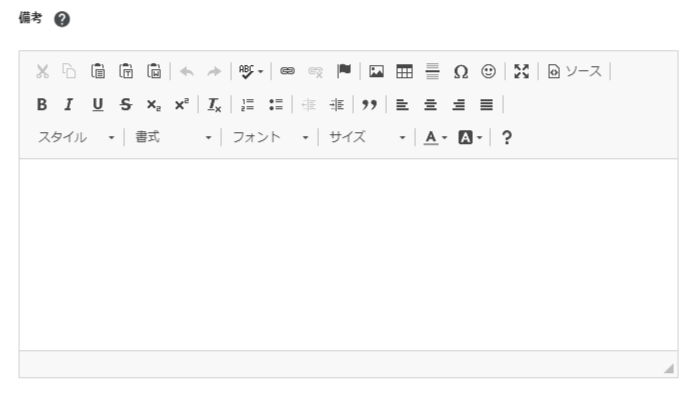Center align the text

tap(430, 105)
